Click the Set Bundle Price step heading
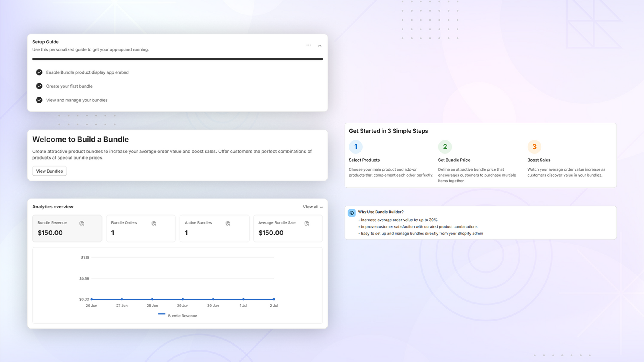This screenshot has width=644, height=362. point(454,160)
